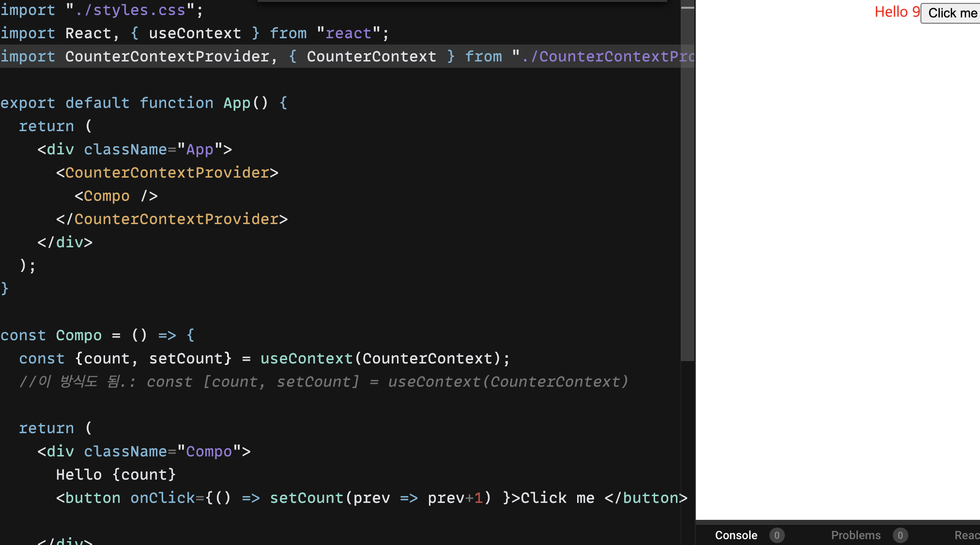Open the partially visible React tab
Image resolution: width=980 pixels, height=545 pixels.
pos(966,535)
